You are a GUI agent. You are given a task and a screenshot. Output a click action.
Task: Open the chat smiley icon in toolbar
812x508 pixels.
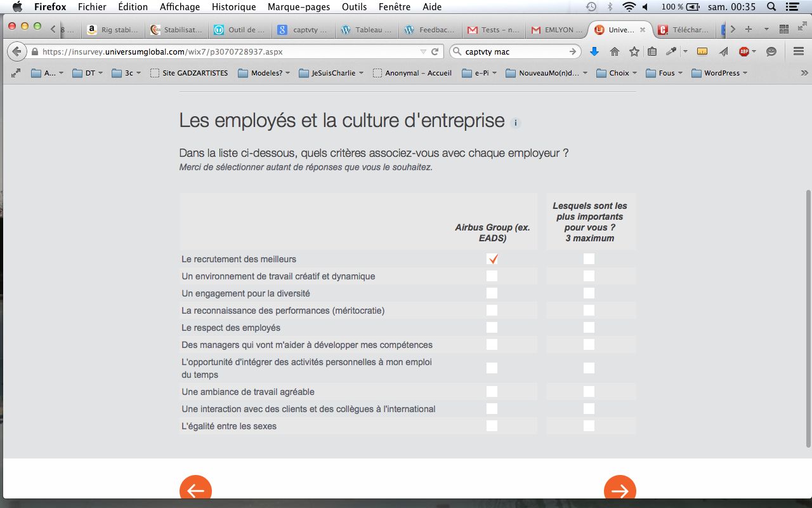click(771, 52)
